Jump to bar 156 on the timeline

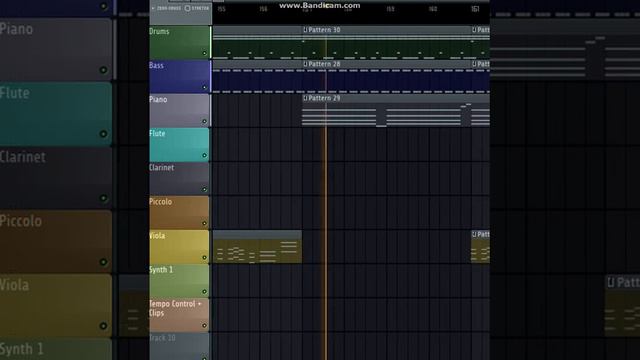pos(263,9)
